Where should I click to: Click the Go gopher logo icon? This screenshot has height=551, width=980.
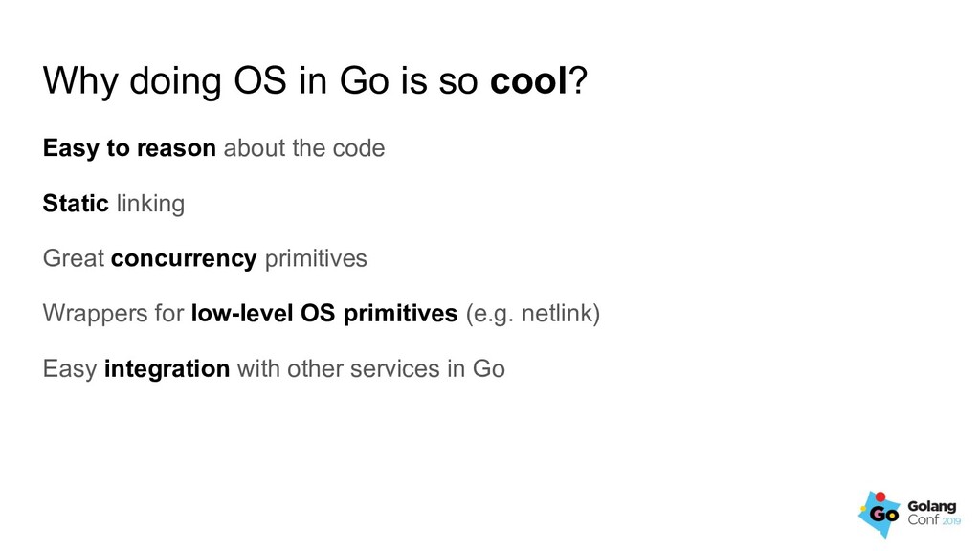click(880, 514)
